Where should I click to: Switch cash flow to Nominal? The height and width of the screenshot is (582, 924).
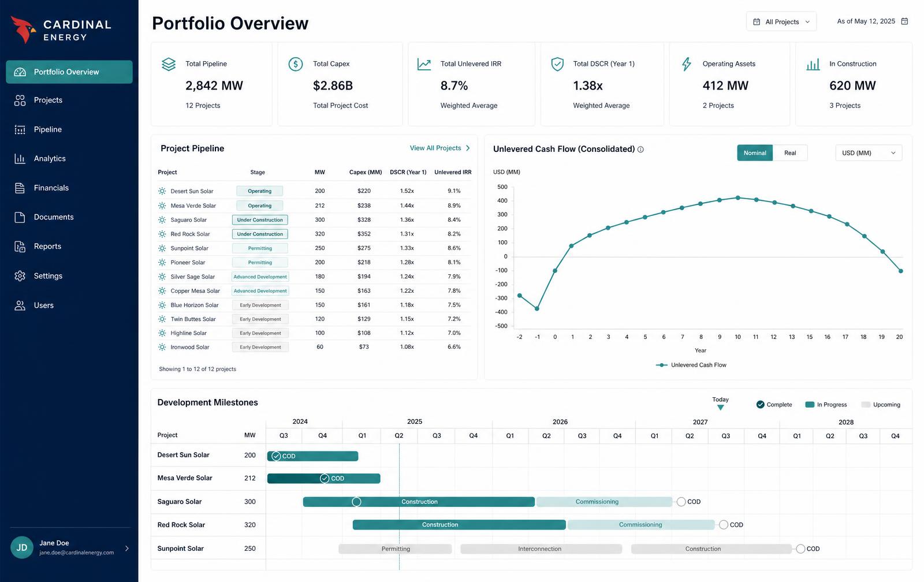[755, 153]
